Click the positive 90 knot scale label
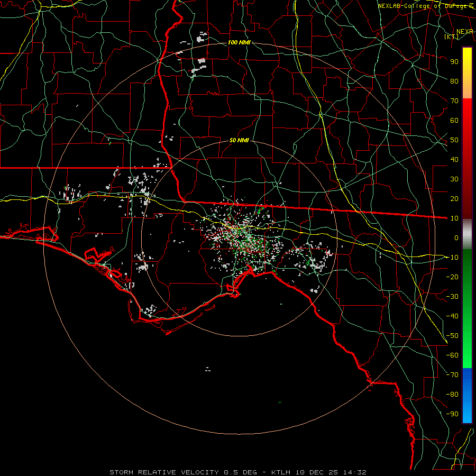Viewport: 476px width, 476px height. 454,62
